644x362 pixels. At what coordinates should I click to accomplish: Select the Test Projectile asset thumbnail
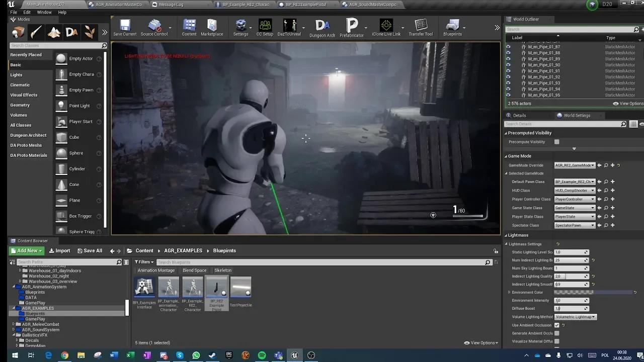[240, 286]
